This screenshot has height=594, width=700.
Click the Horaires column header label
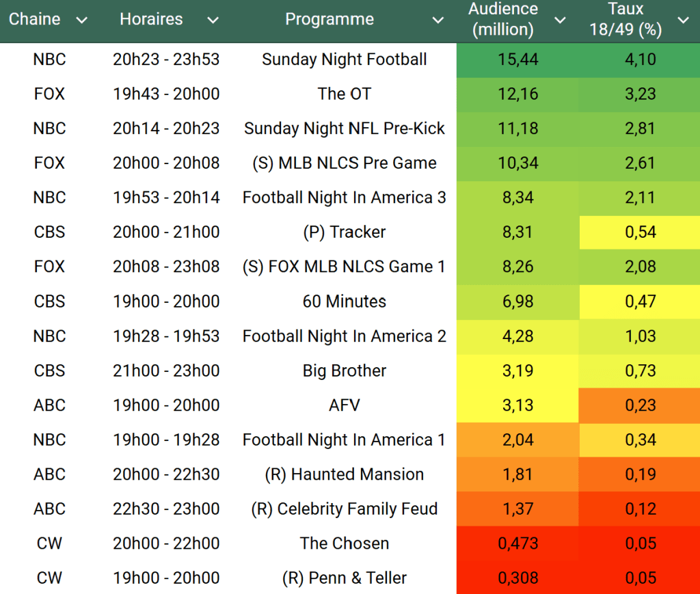[x=151, y=20]
